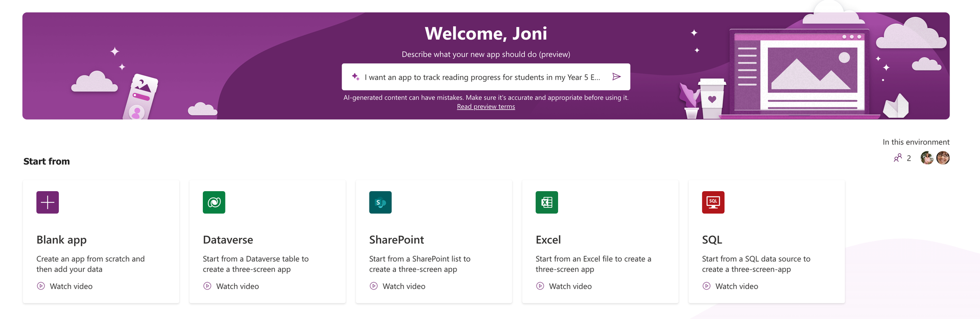980x319 pixels.
Task: Click the green Dataverse icon
Action: click(214, 202)
